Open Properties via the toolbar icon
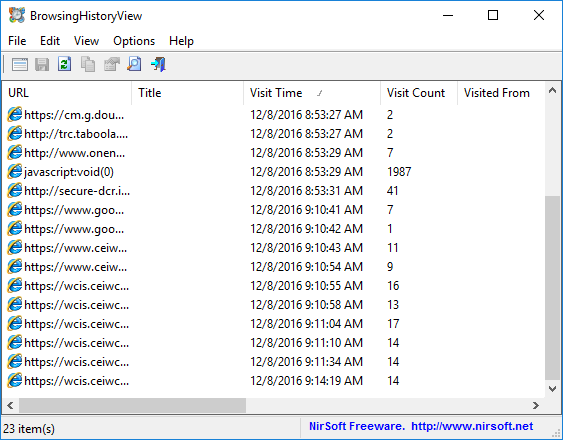 point(111,65)
